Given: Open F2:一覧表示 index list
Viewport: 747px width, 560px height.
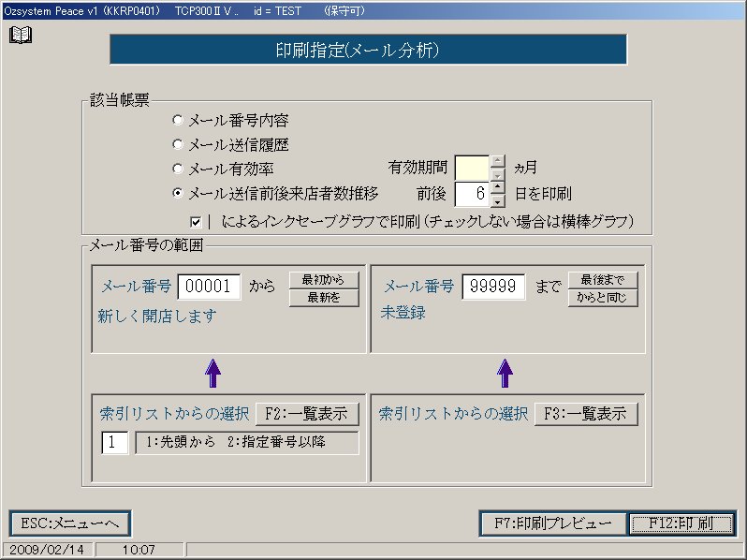Looking at the screenshot, I should (307, 414).
